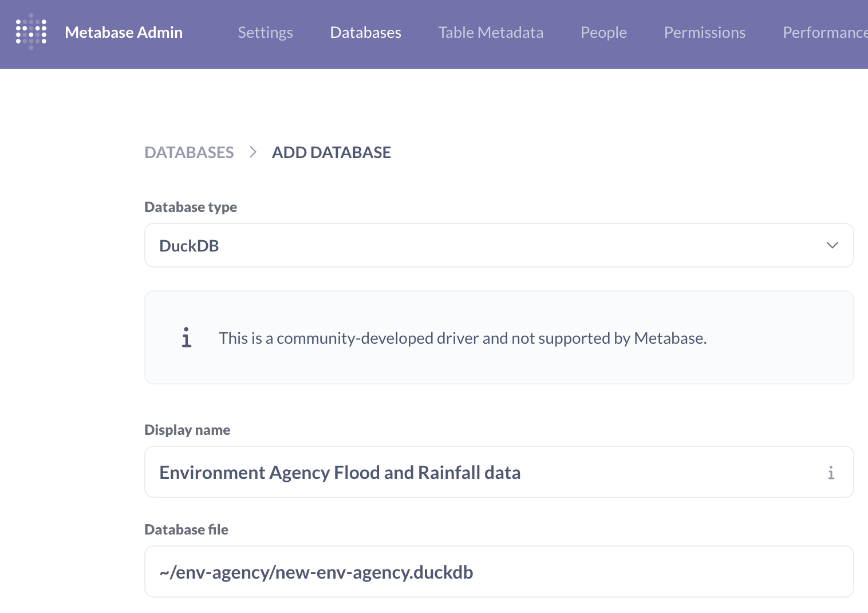
Task: Click the Database file label
Action: click(186, 529)
